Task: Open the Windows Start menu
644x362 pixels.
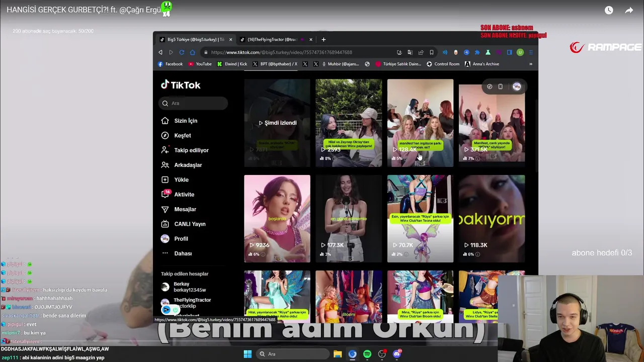Action: pos(248,354)
